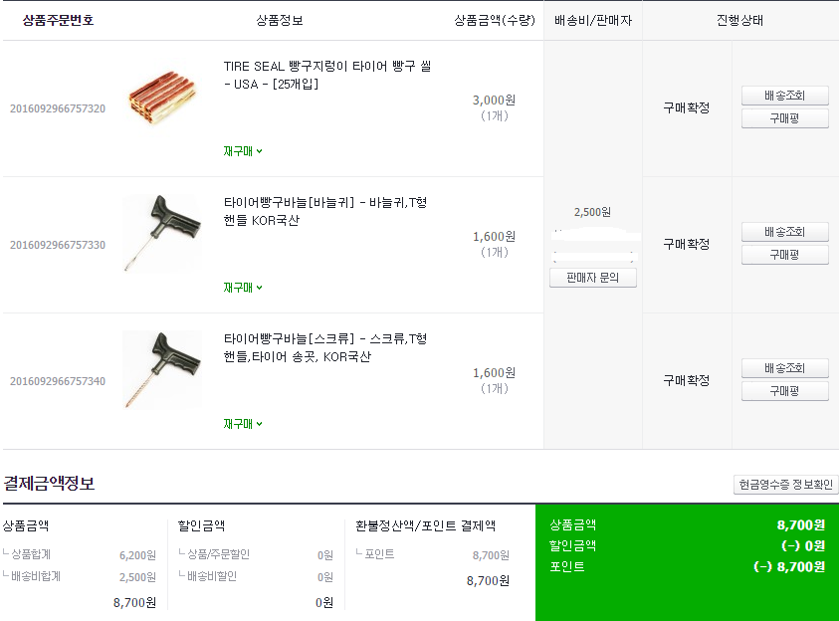The height and width of the screenshot is (621, 840).
Task: Write 구매평 review for 바늘귀 tire tool
Action: tap(784, 255)
